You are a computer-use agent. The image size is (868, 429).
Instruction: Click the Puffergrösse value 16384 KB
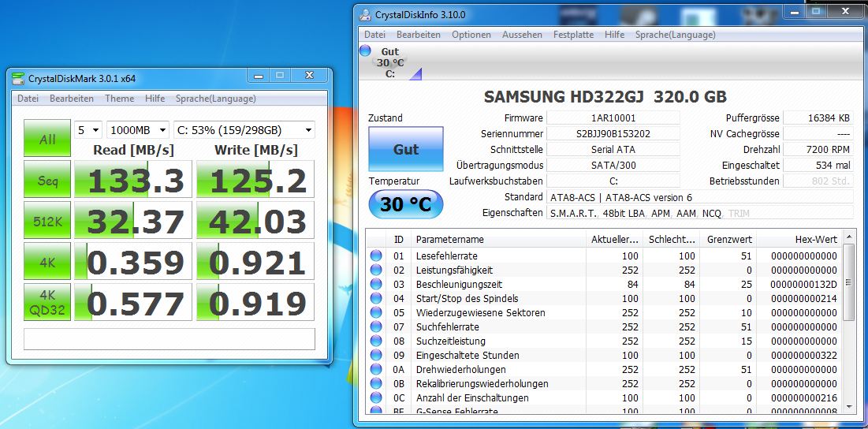coord(819,118)
